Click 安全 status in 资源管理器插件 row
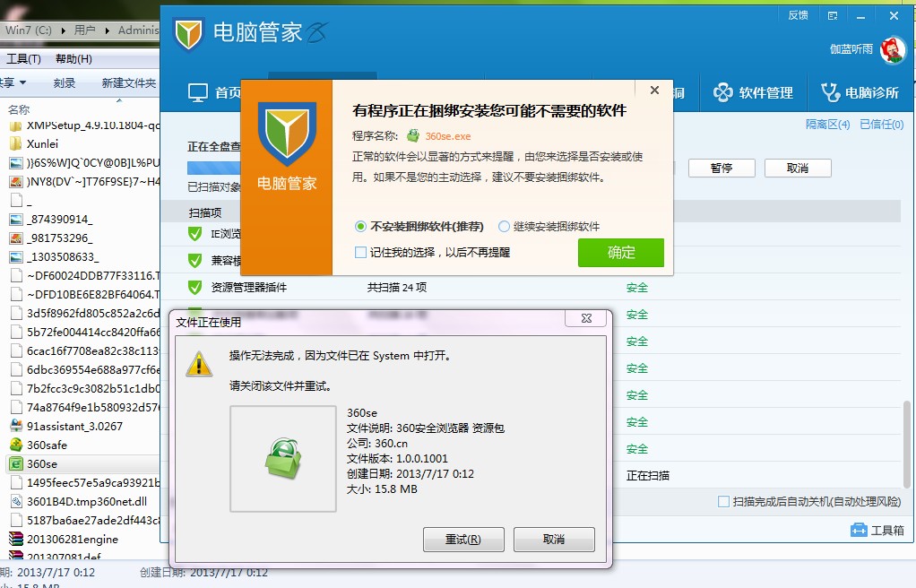 [x=636, y=288]
